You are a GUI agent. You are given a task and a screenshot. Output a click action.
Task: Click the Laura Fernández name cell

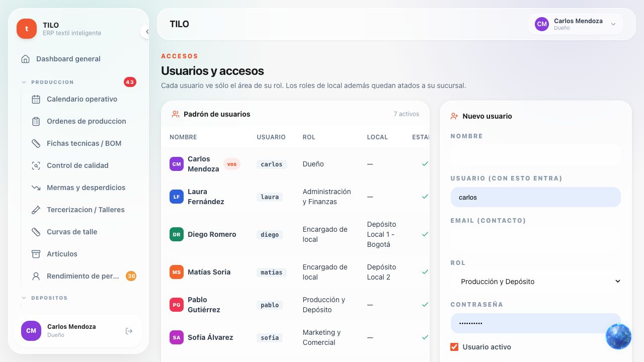tap(206, 197)
